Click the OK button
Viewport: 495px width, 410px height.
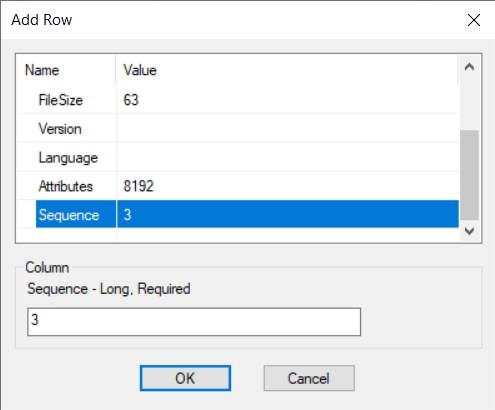click(185, 378)
